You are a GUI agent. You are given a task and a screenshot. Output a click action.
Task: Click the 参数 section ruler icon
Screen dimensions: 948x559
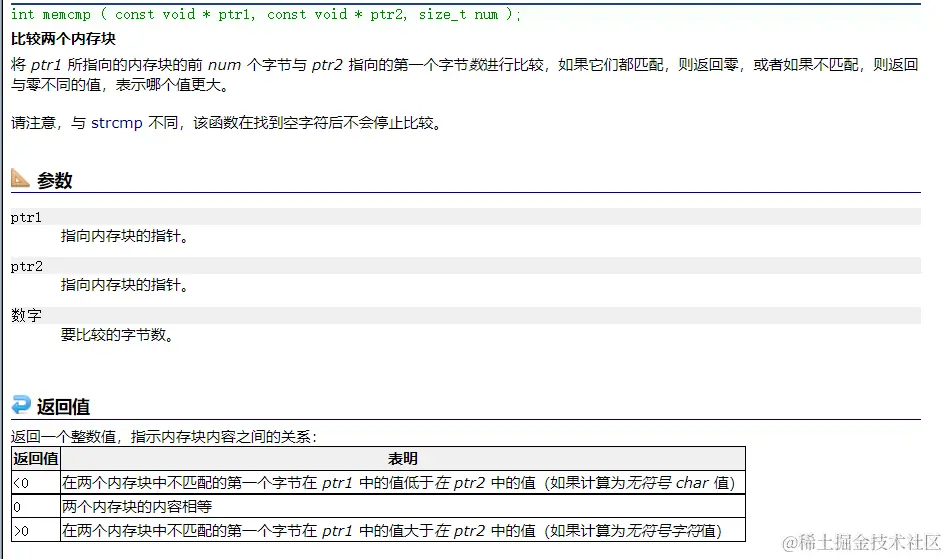[x=21, y=178]
